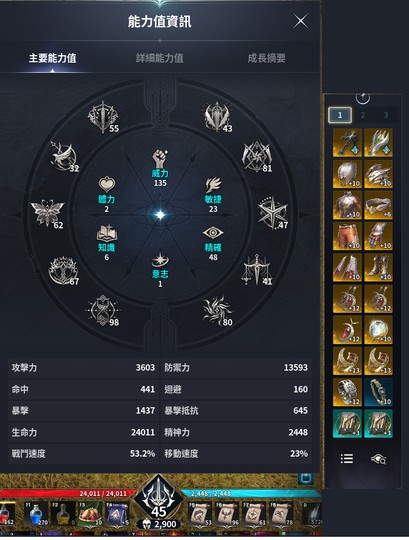Screen dimensions: 409x540
Task: Select the helmet +10 equipment slot
Action: 347,174
